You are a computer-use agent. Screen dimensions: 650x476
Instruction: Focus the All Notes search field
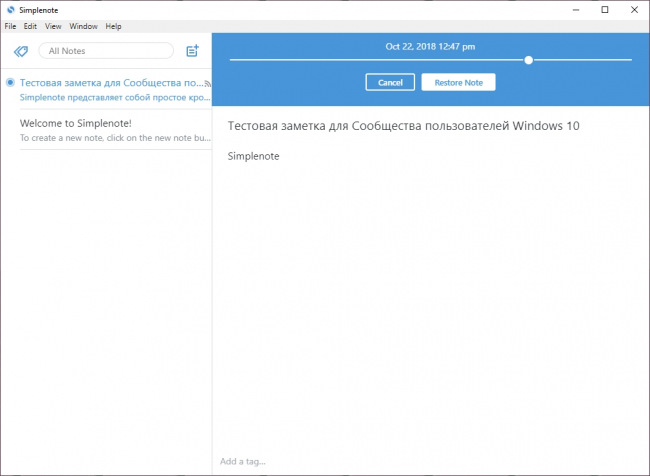pos(106,51)
